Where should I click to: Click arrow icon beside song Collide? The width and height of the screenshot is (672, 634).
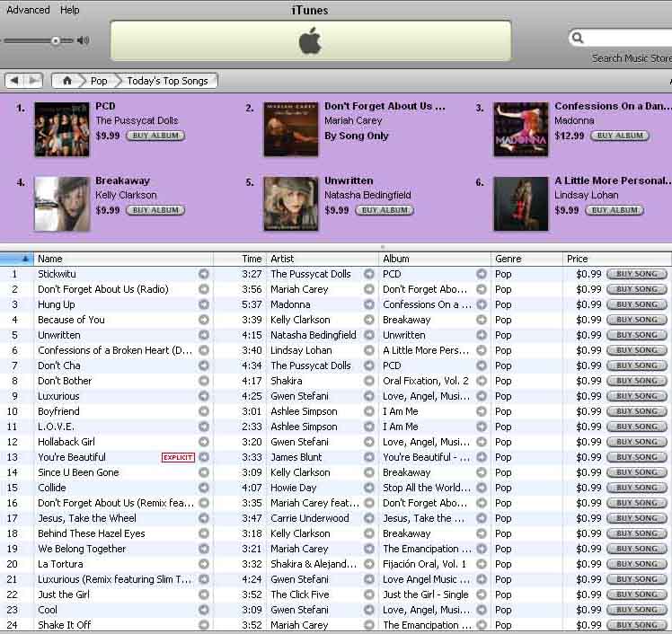point(204,488)
